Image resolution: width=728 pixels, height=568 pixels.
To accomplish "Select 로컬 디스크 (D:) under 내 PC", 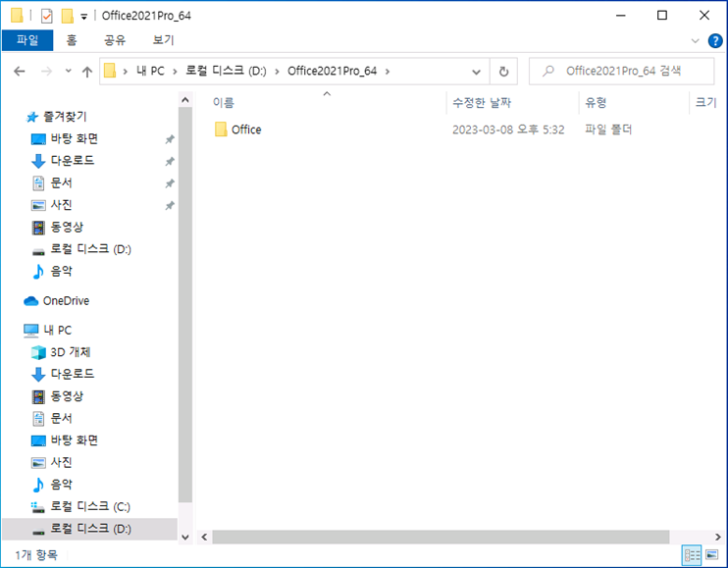I will (89, 529).
